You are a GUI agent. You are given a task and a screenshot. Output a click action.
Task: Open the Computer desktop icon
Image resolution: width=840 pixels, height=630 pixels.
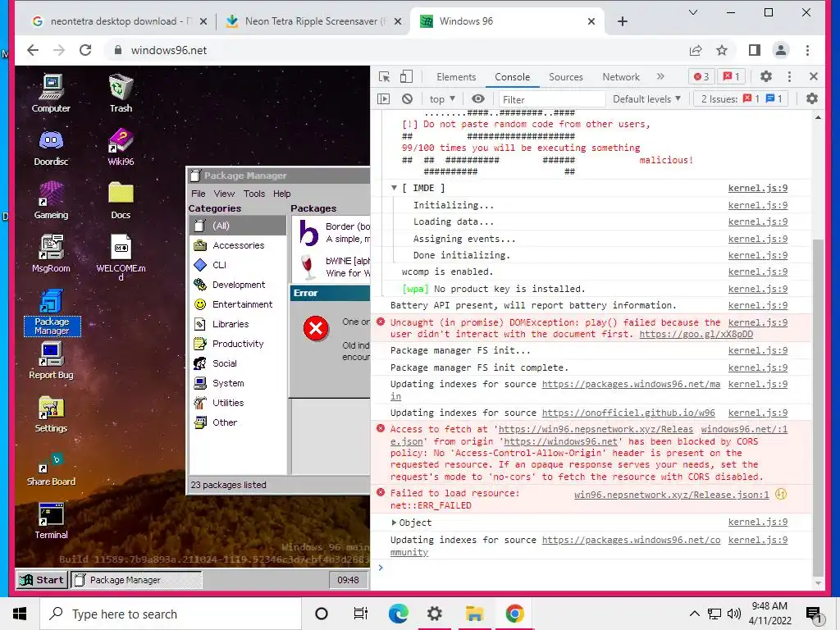pyautogui.click(x=51, y=94)
